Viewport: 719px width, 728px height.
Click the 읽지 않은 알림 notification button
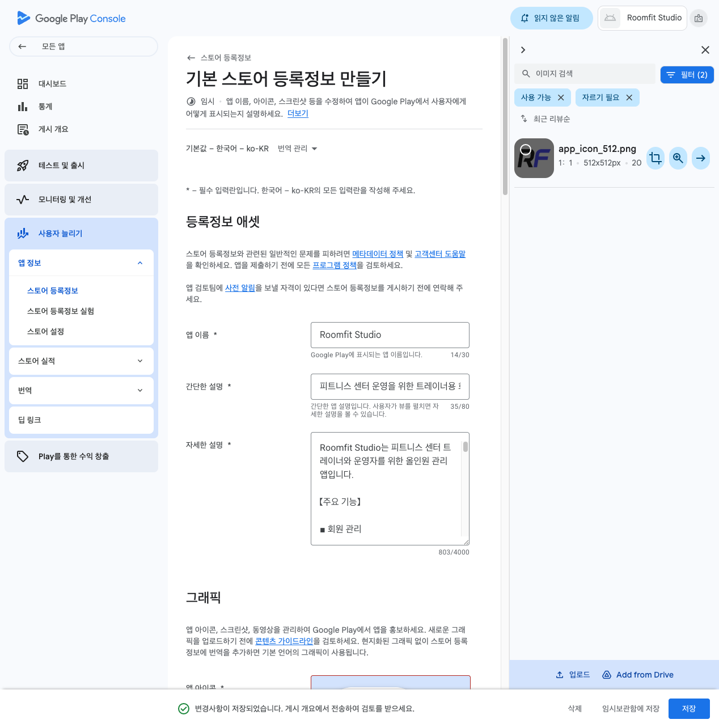tap(552, 18)
